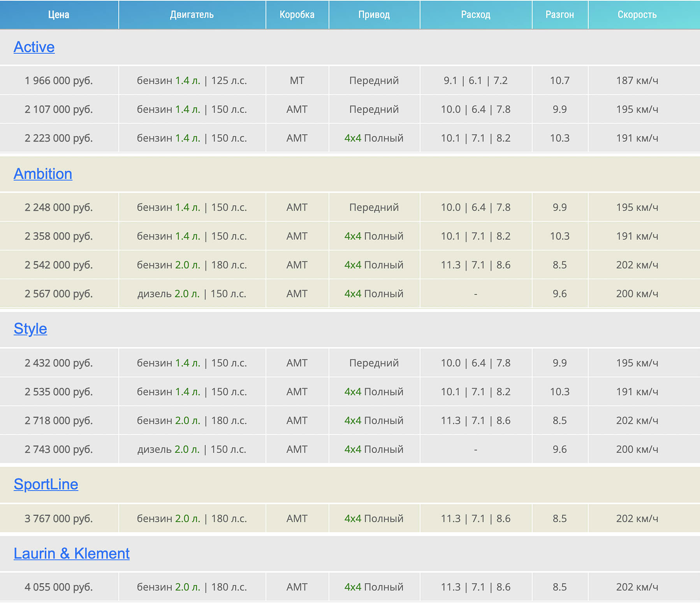Open the SportLine trim link
The image size is (700, 603).
click(46, 484)
